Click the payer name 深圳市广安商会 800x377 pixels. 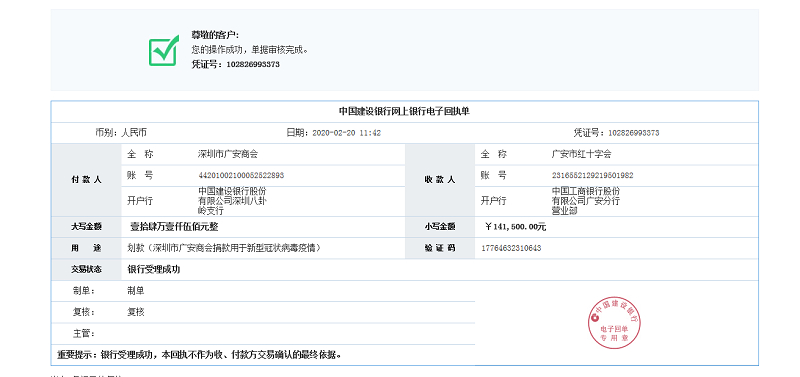228,154
